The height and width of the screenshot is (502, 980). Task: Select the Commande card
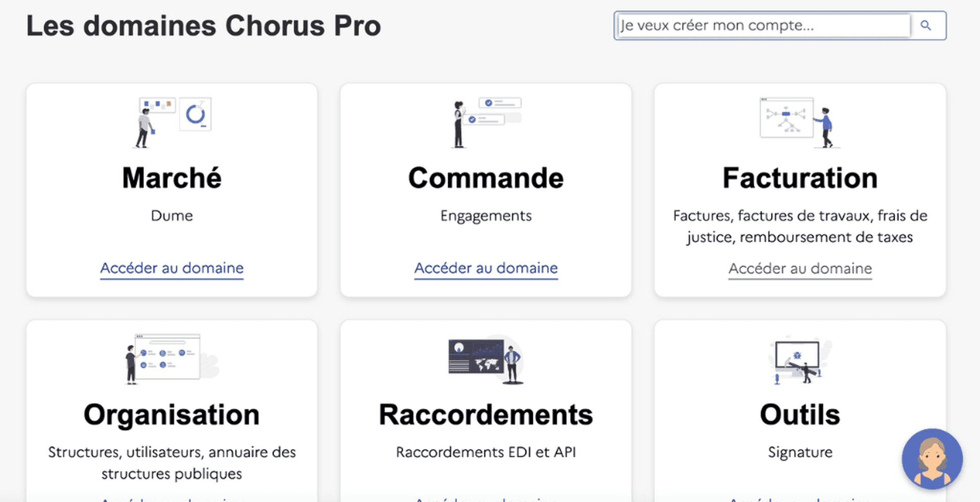(x=485, y=190)
